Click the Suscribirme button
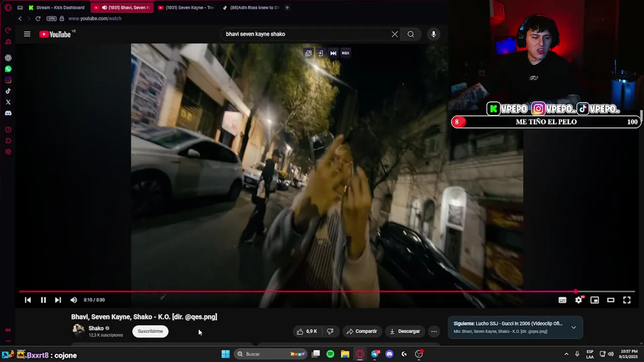 150,331
